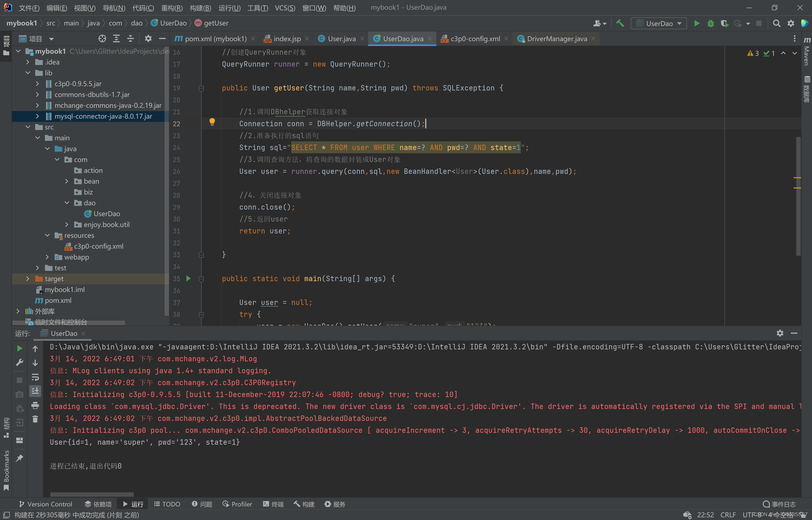
Task: Expand the bean package in project tree
Action: (x=67, y=181)
